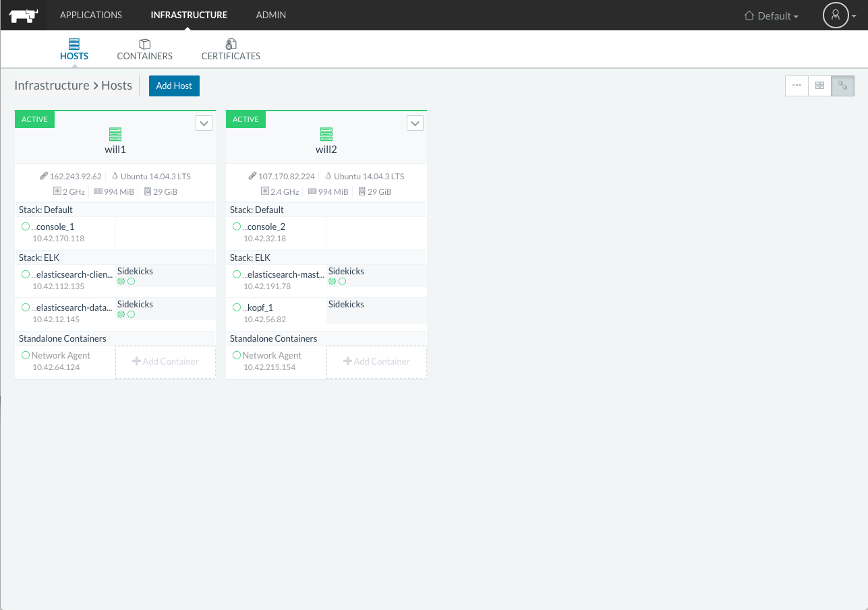Viewport: 868px width, 610px height.
Task: Expand the will1 host actions dropdown
Action: coord(204,123)
